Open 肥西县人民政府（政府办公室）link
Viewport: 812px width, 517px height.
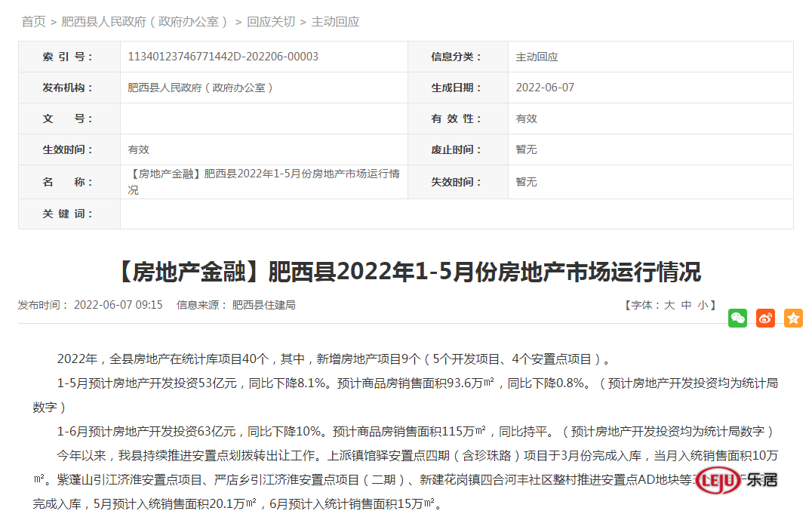tap(143, 22)
